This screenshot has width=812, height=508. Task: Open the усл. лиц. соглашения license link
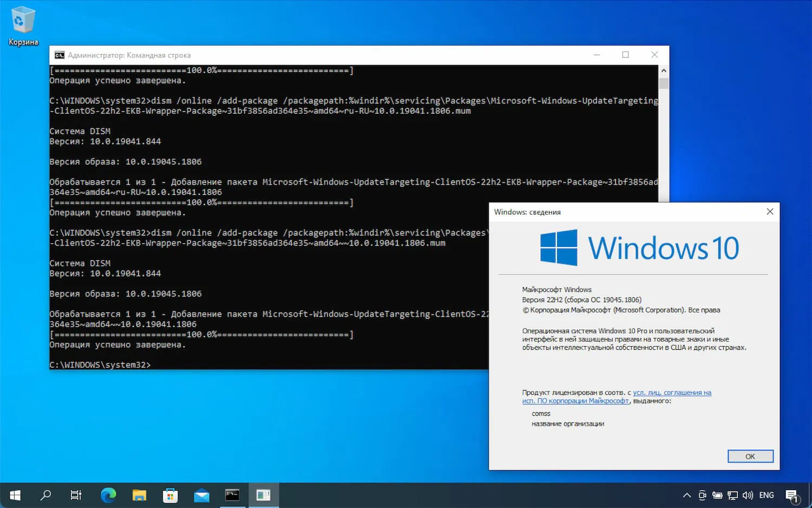tap(672, 393)
